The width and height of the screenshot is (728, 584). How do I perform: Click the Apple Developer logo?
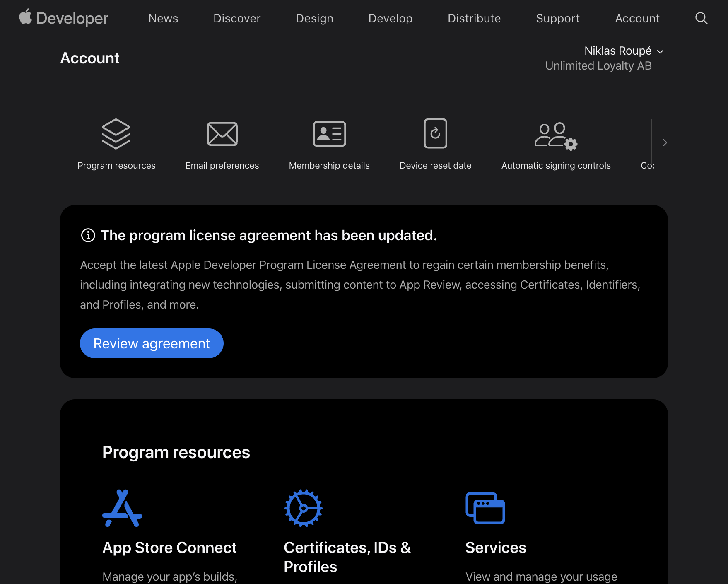(63, 18)
